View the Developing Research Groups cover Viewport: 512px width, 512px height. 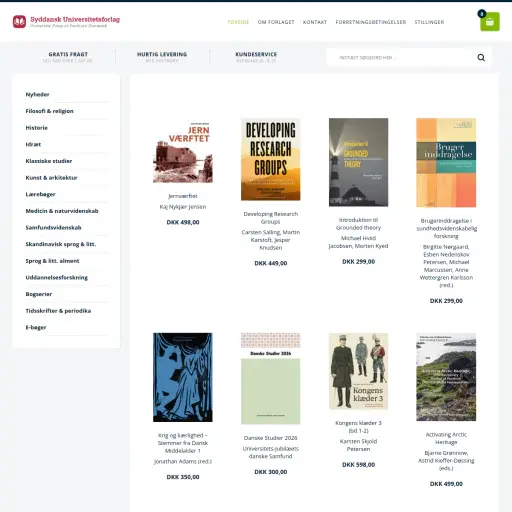[270, 159]
